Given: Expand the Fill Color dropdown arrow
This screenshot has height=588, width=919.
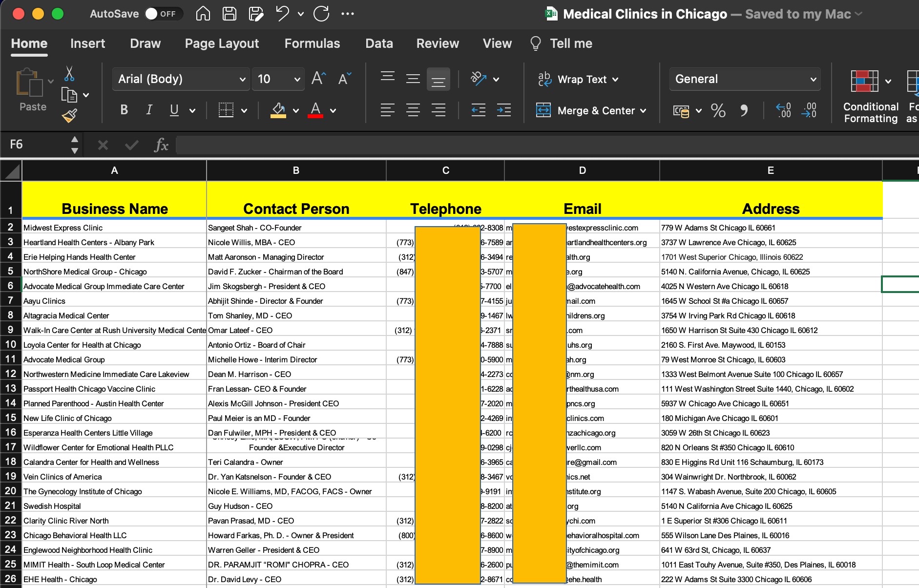Looking at the screenshot, I should (296, 111).
